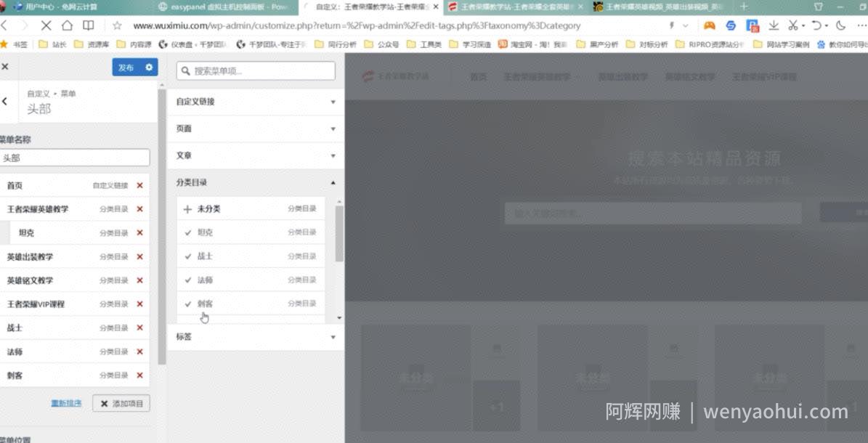Open the 王者荣耀VIP课程 menu item row
Screen dimensions: 868x443
74,304
